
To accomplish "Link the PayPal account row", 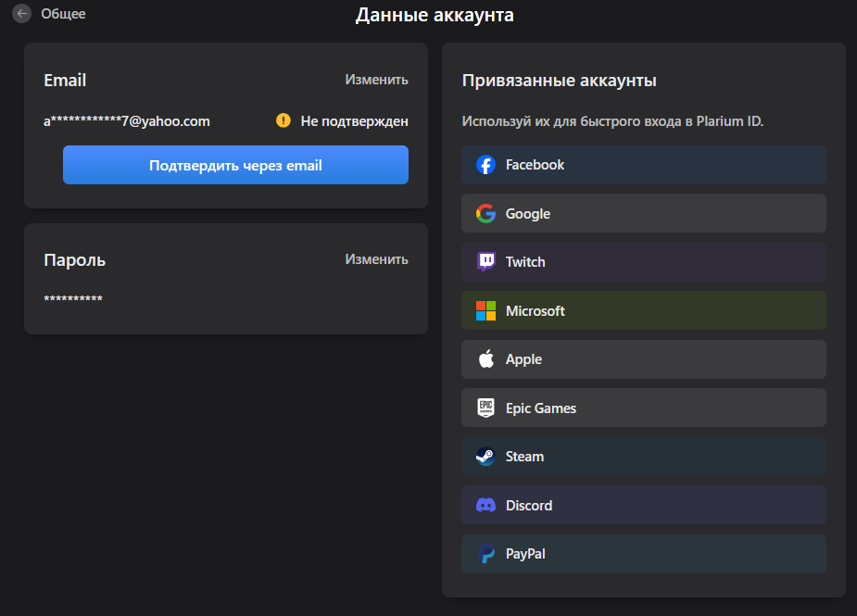I will click(644, 554).
